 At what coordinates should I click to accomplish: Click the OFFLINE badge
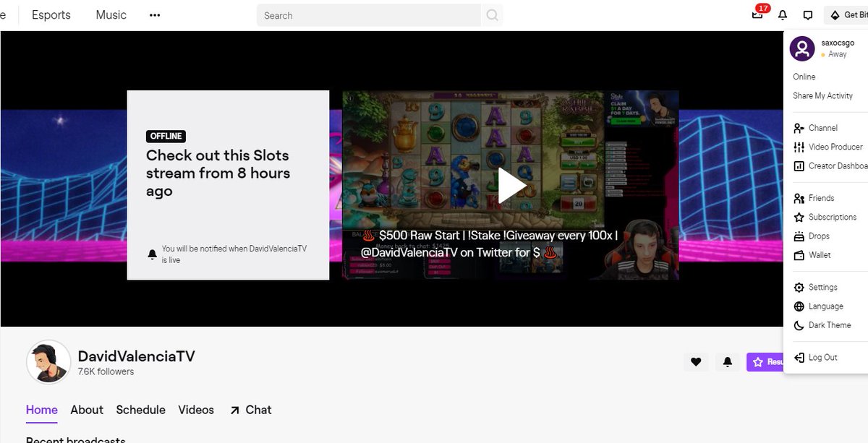click(x=166, y=136)
